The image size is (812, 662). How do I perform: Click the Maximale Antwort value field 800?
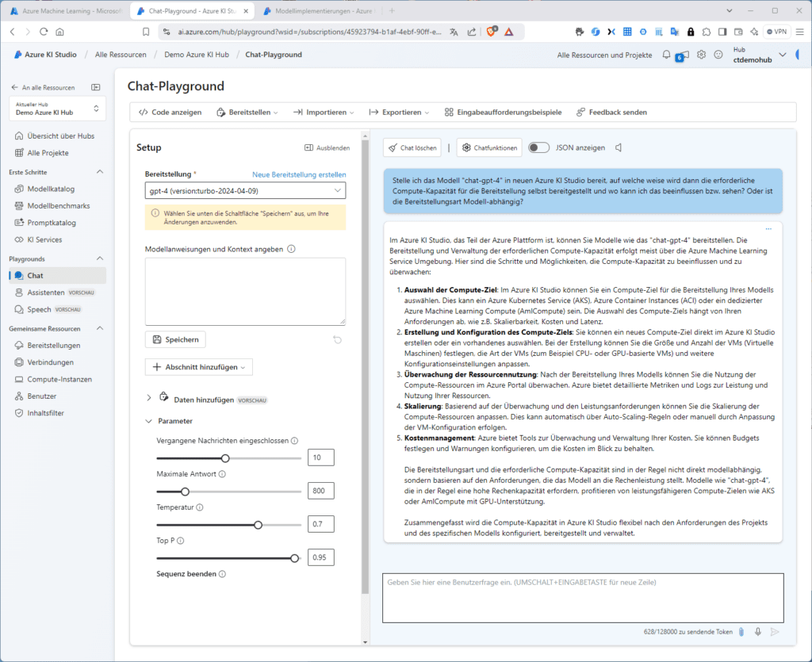[321, 491]
